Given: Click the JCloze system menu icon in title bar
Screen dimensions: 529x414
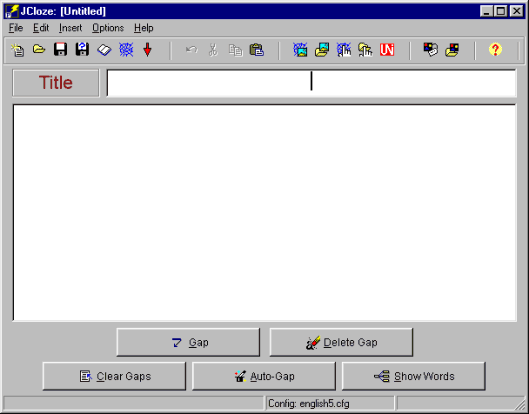Looking at the screenshot, I should pyautogui.click(x=12, y=11).
